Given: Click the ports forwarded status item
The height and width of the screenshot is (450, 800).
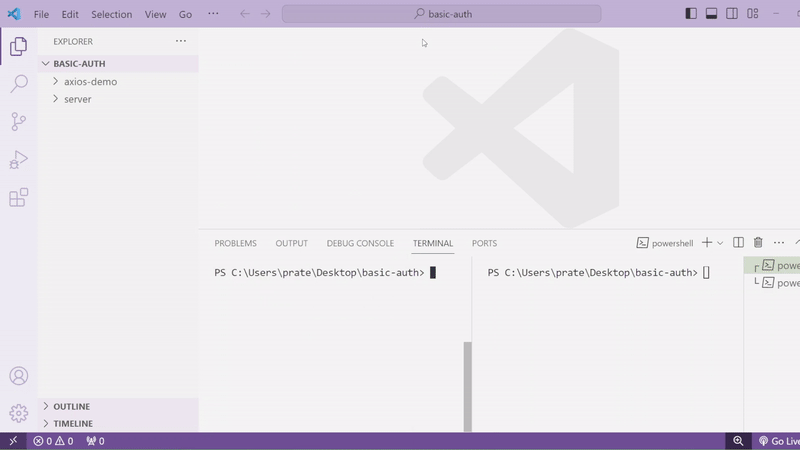Looking at the screenshot, I should (95, 441).
